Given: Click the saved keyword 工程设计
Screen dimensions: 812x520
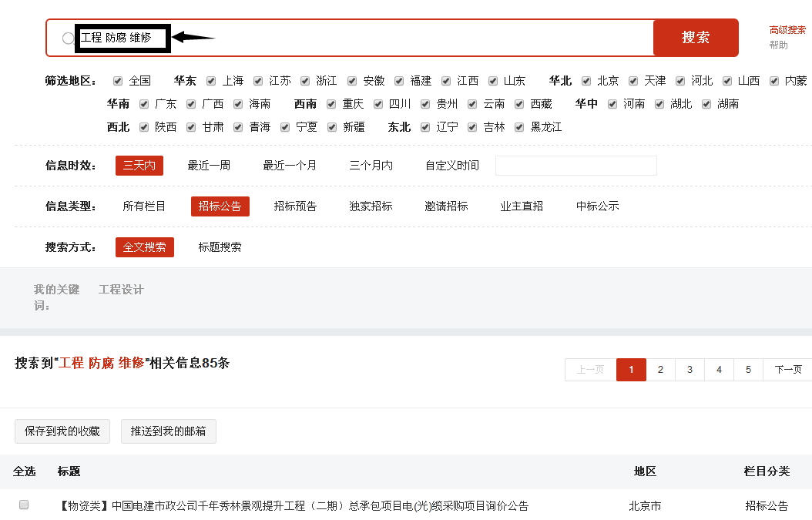Looking at the screenshot, I should [x=121, y=290].
